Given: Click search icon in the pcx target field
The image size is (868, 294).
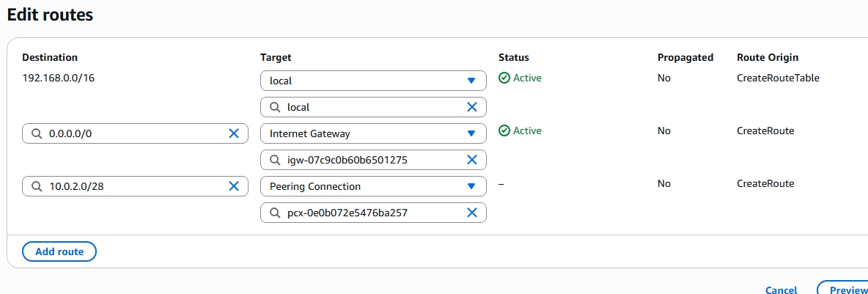Looking at the screenshot, I should tap(275, 213).
